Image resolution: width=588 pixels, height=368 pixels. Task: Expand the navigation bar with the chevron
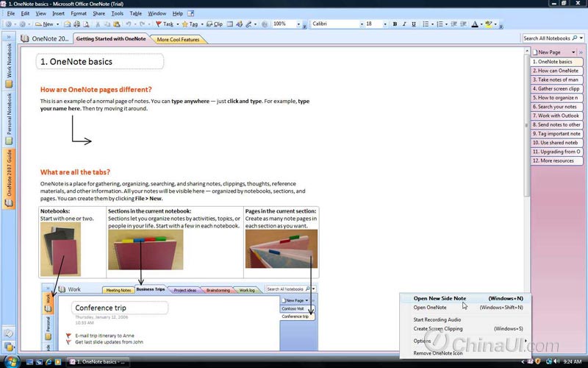pos(8,37)
